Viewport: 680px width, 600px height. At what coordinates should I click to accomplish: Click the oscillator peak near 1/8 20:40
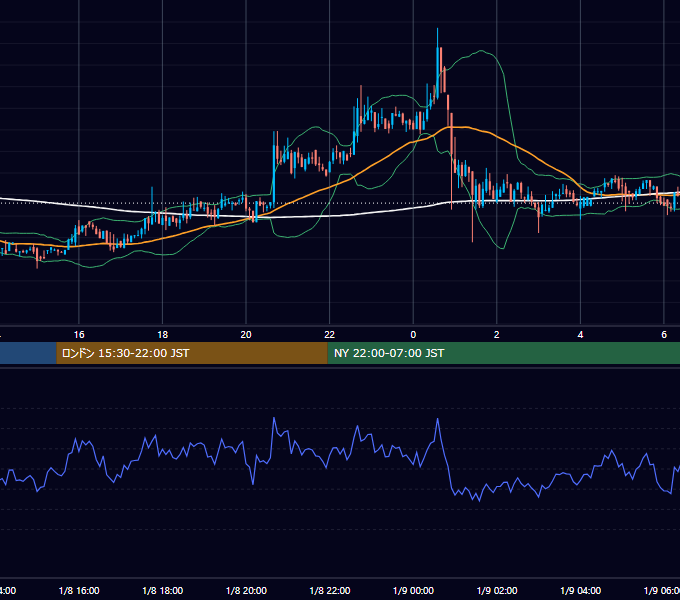274,418
